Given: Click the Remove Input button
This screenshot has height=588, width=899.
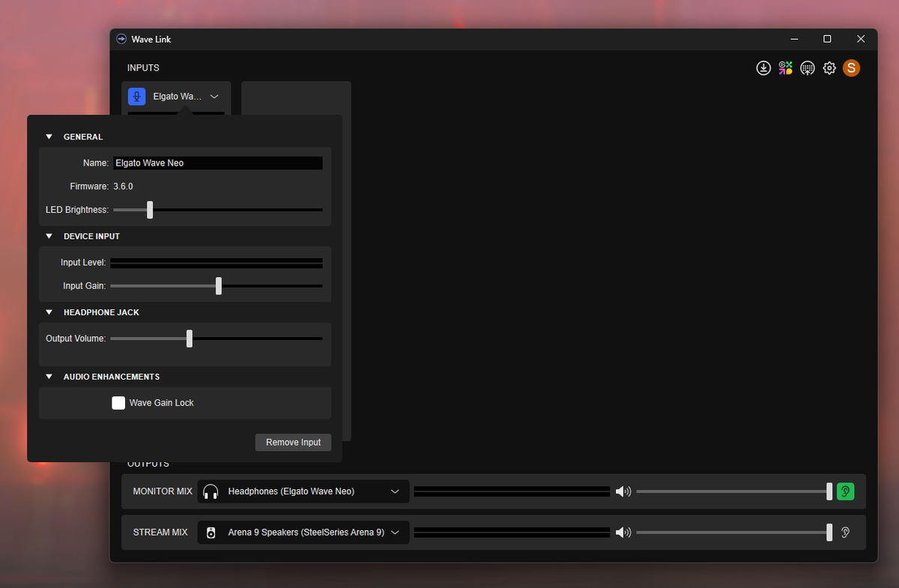Looking at the screenshot, I should 293,443.
